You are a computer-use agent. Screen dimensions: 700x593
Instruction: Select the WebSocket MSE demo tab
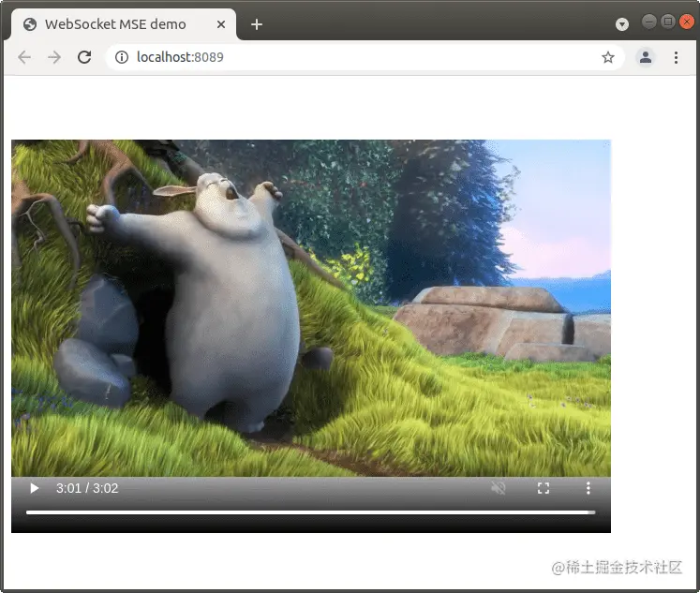click(123, 24)
